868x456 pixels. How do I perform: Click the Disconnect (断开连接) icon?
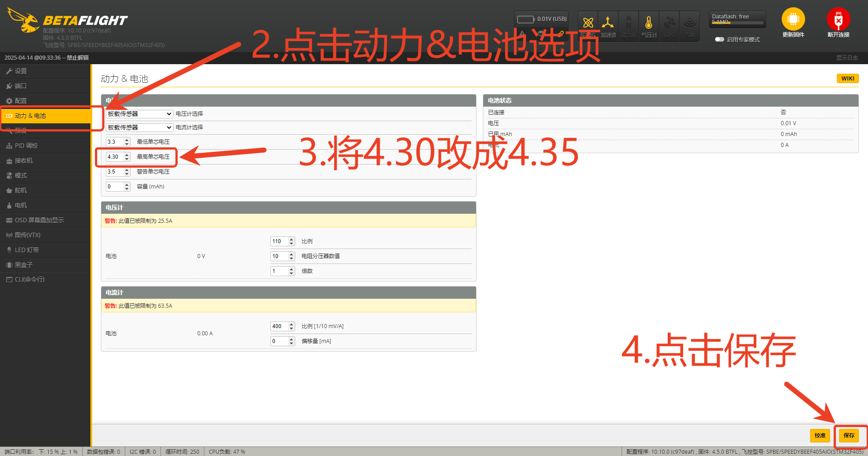pos(838,20)
